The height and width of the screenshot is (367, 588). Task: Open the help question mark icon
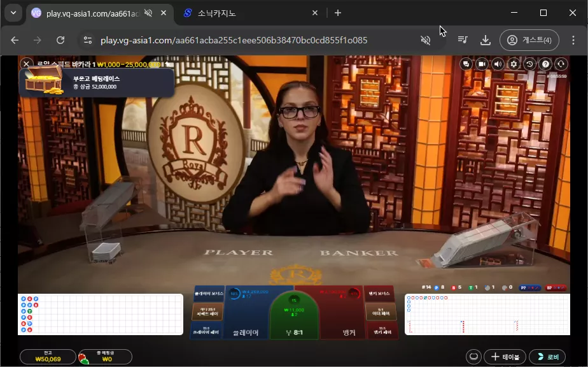point(545,64)
